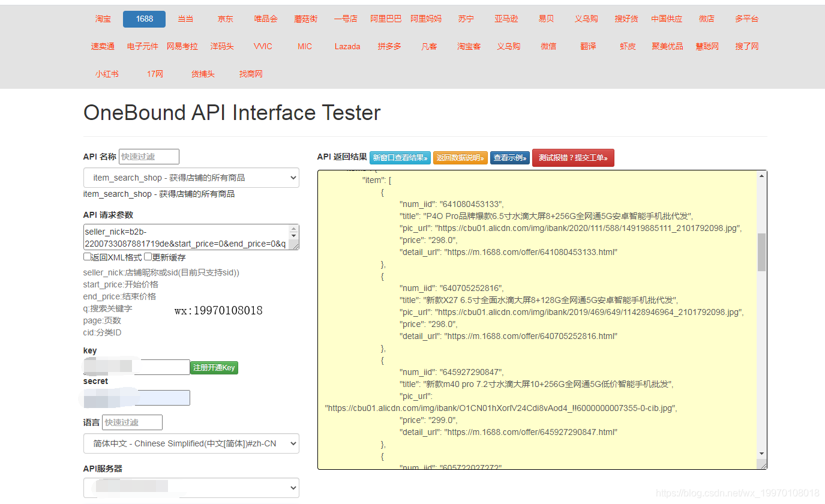Click into the API request parameters textarea
825x504 pixels.
pyautogui.click(x=187, y=237)
